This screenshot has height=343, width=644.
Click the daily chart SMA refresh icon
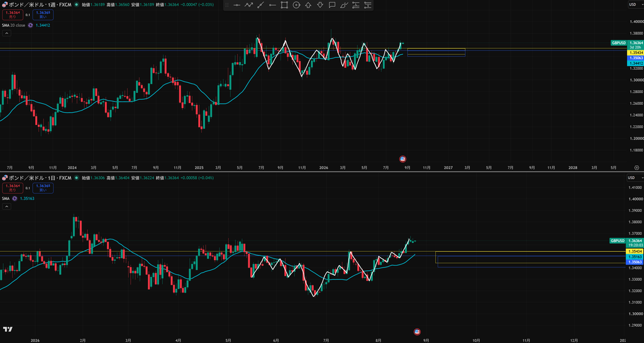15,198
